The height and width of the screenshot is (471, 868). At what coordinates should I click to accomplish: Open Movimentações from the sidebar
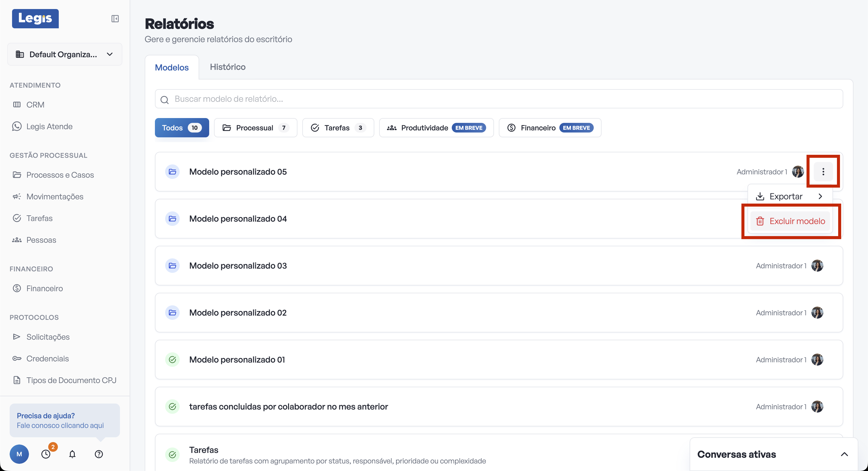click(x=55, y=197)
